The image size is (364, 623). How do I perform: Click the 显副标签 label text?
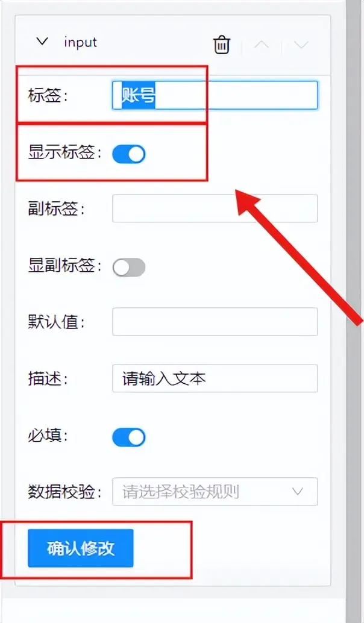click(64, 266)
